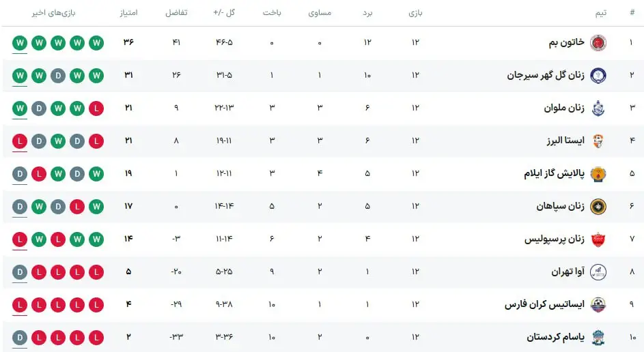Click the تفاضل column header
Viewport: 644px width, 352px height.
point(176,13)
